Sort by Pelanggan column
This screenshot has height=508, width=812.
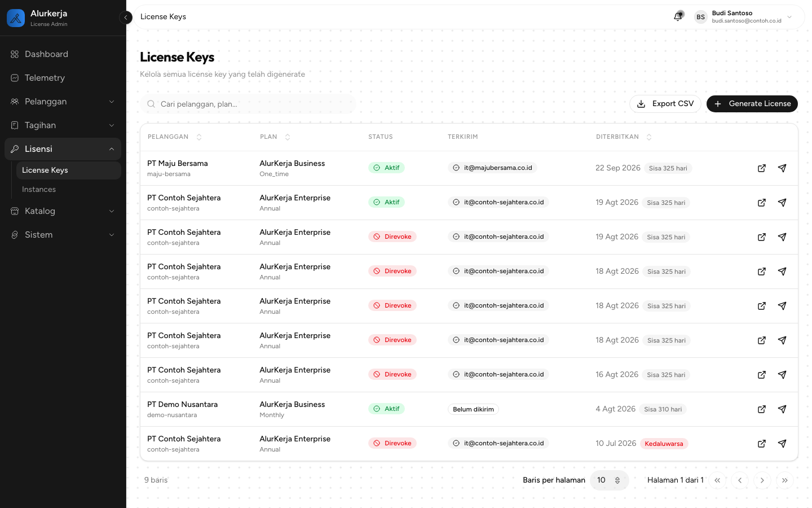click(x=175, y=137)
